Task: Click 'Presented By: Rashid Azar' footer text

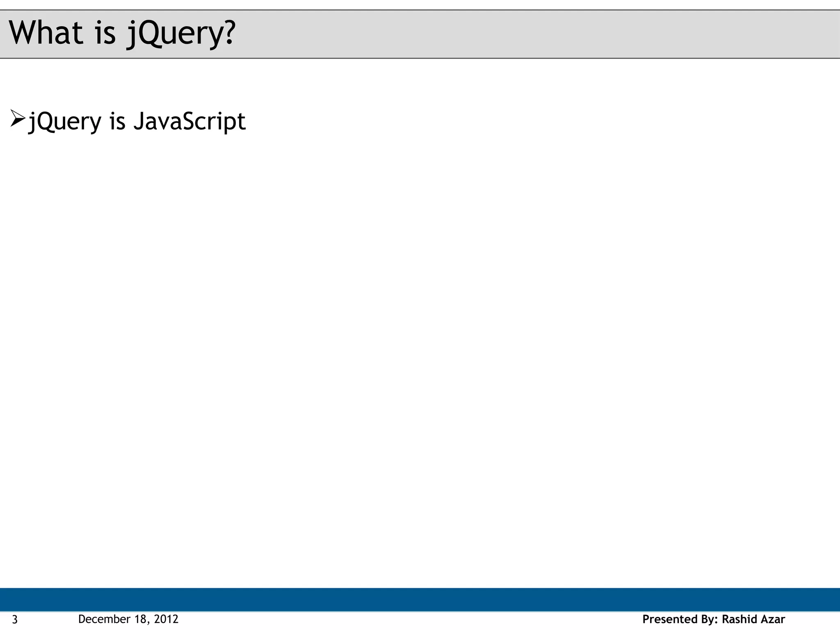Action: (x=714, y=619)
